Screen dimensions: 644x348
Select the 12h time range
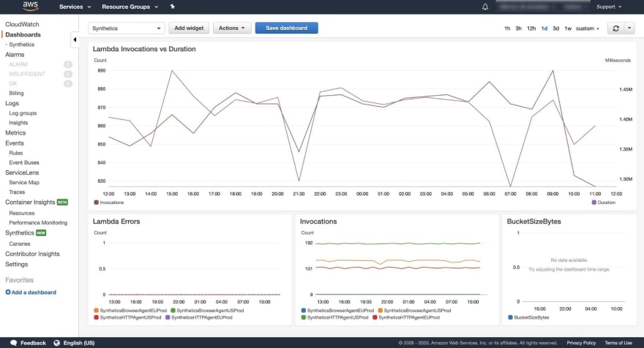(531, 29)
